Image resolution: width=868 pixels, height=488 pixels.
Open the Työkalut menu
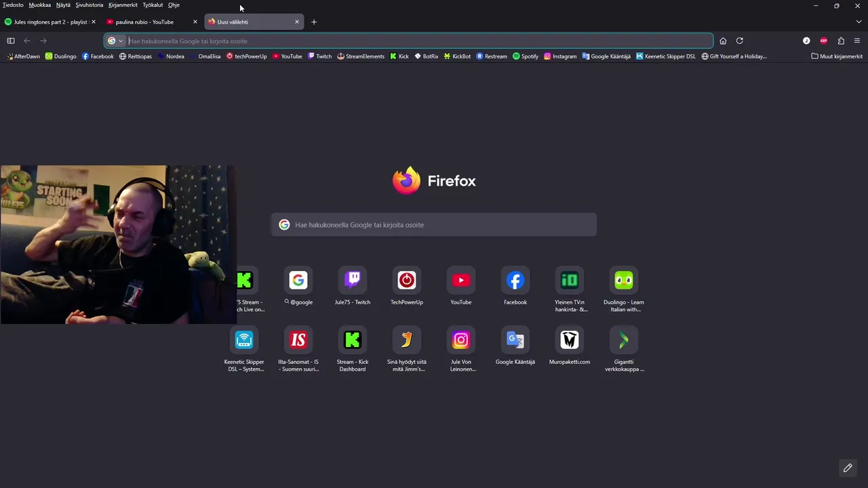[153, 5]
